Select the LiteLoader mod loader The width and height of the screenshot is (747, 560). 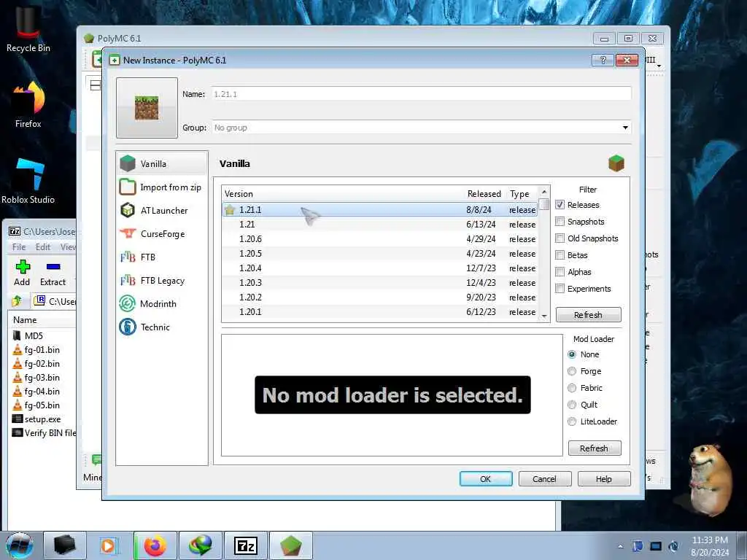click(x=572, y=421)
